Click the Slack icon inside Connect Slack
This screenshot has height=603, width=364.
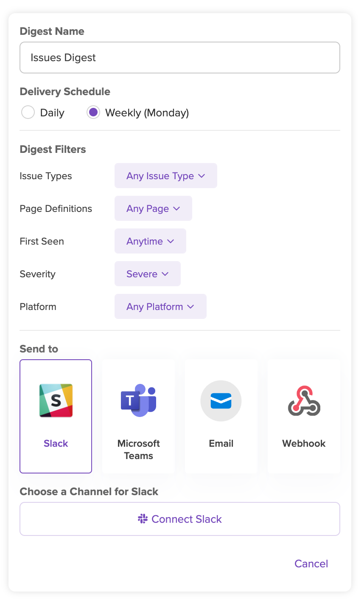(x=143, y=519)
